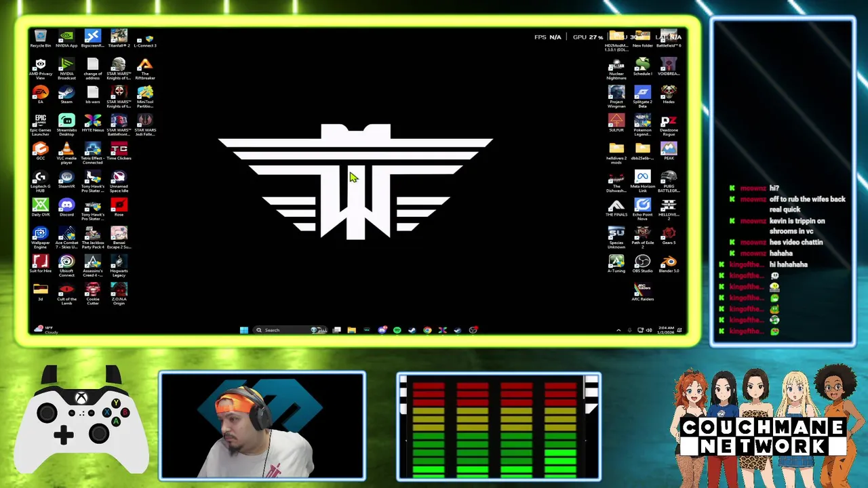Open the Steam desktop shortcut
The width and height of the screenshot is (868, 488).
point(66,95)
